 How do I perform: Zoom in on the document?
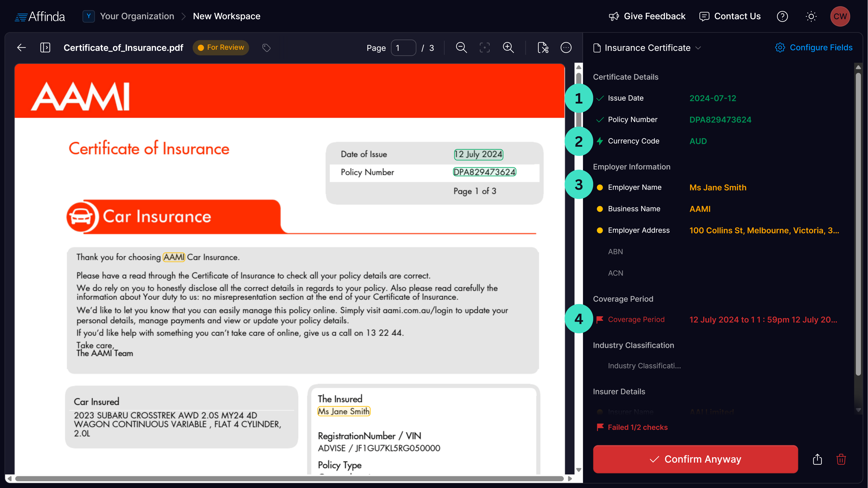point(508,48)
